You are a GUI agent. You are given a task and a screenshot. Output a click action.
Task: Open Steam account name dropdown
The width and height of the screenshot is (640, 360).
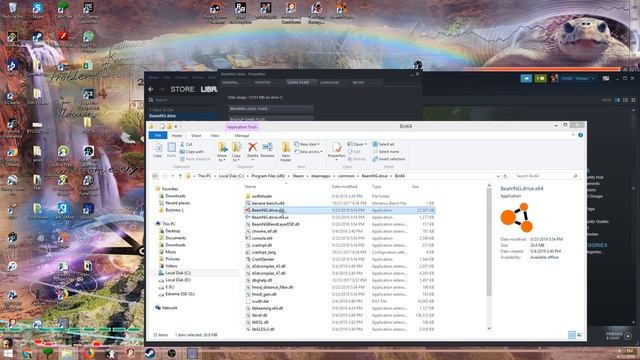pyautogui.click(x=577, y=78)
